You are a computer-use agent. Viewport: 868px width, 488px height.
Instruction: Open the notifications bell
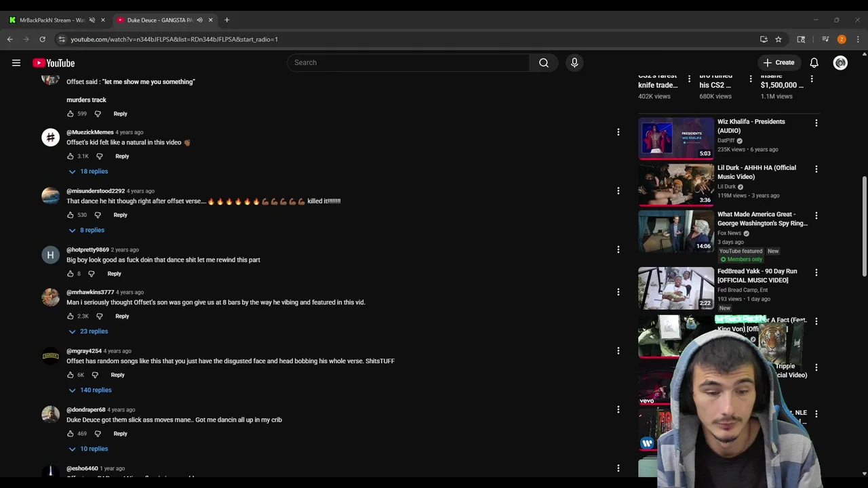[814, 63]
